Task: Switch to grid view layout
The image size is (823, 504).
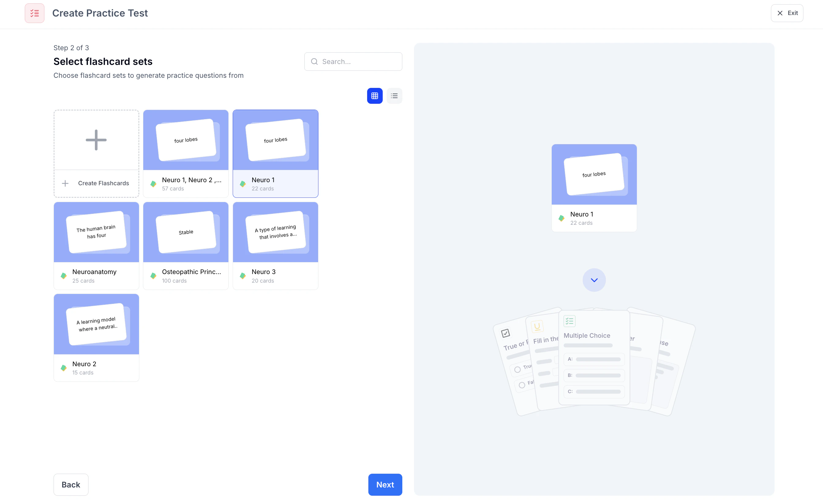Action: point(374,96)
